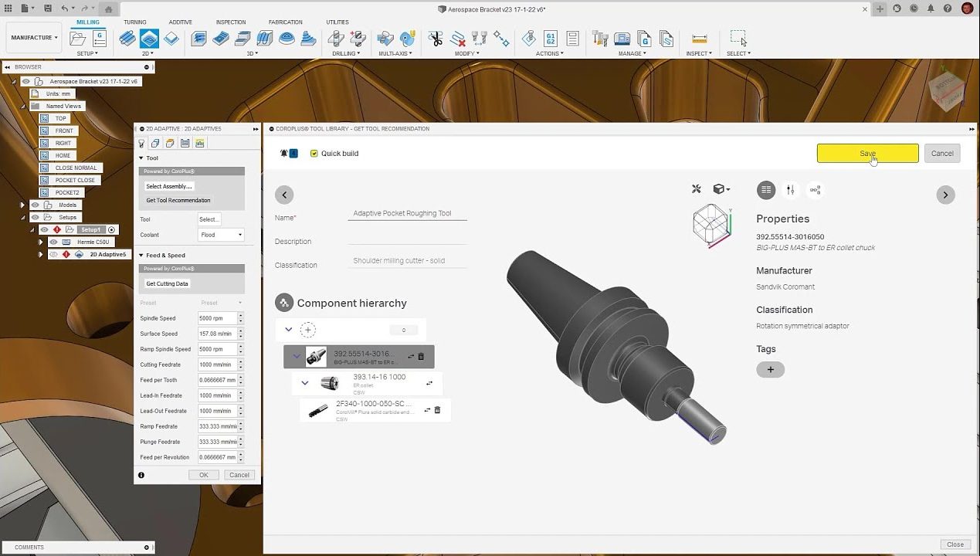Delete the CoroMill Plura end mill component
This screenshot has height=556, width=980.
pos(437,410)
